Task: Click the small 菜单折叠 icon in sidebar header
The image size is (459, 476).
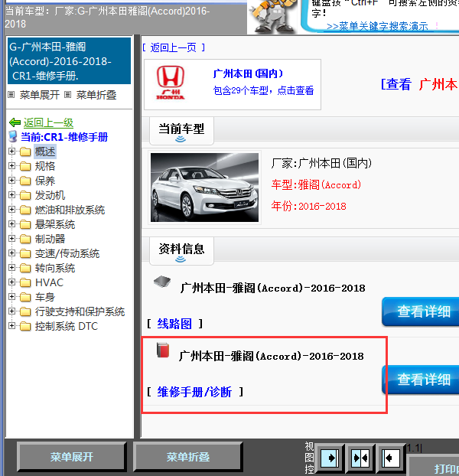Action: pyautogui.click(x=67, y=95)
